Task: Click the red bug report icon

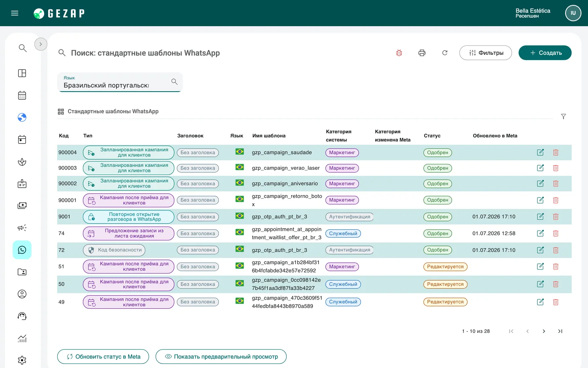Action: point(399,53)
